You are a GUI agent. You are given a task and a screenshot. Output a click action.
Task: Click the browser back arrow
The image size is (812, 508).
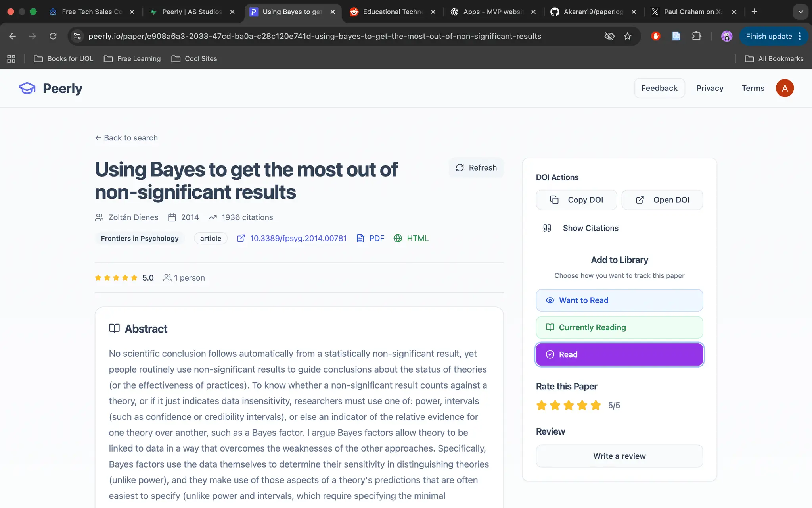pyautogui.click(x=13, y=36)
